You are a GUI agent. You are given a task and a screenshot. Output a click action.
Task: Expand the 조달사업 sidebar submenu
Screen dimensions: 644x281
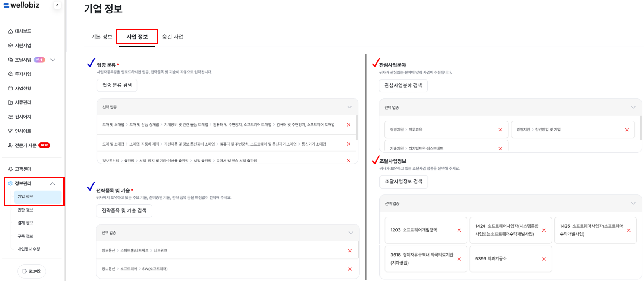click(x=53, y=60)
